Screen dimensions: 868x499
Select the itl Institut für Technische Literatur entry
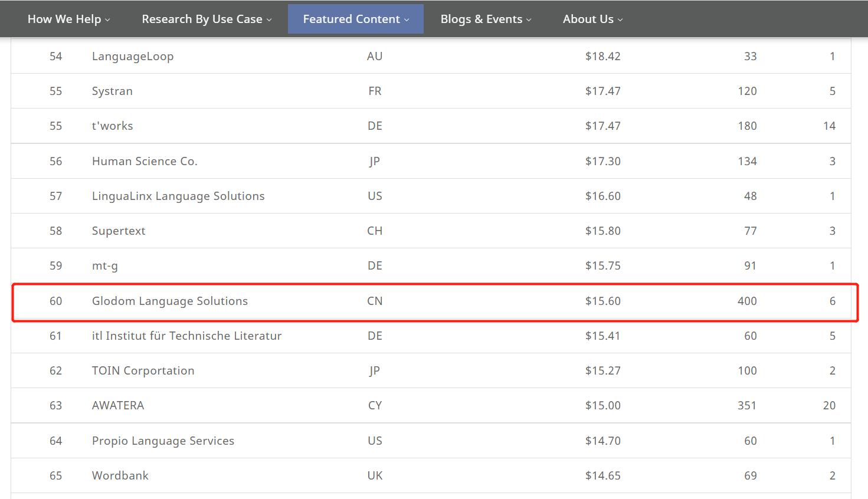click(187, 336)
